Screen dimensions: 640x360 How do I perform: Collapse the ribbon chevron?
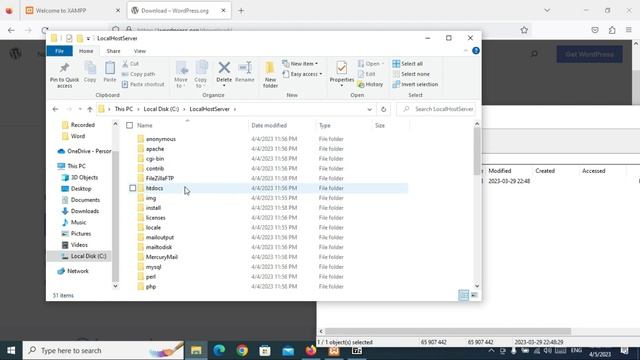coord(466,51)
